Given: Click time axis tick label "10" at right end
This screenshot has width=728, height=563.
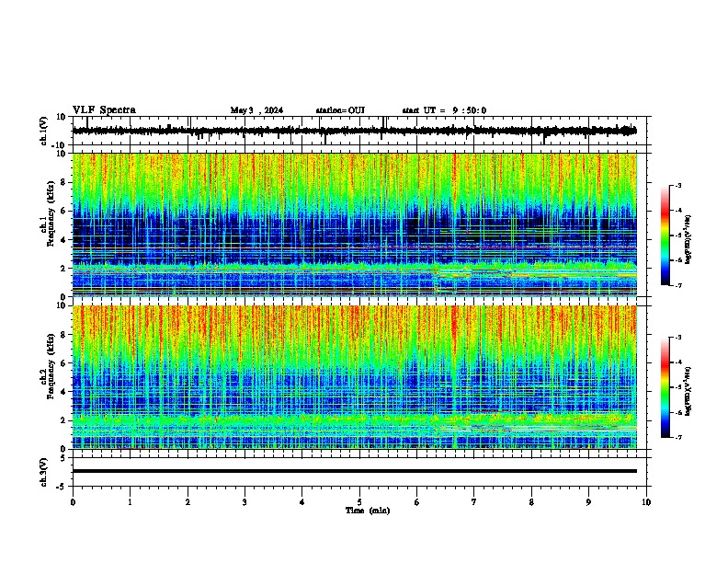Looking at the screenshot, I should point(646,502).
